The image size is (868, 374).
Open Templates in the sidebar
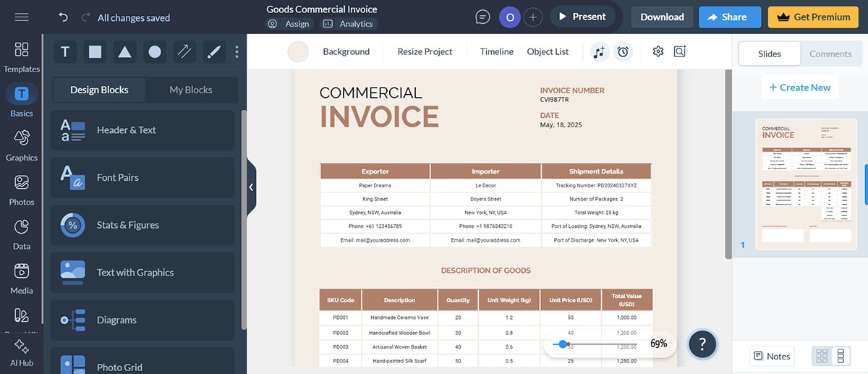click(22, 57)
